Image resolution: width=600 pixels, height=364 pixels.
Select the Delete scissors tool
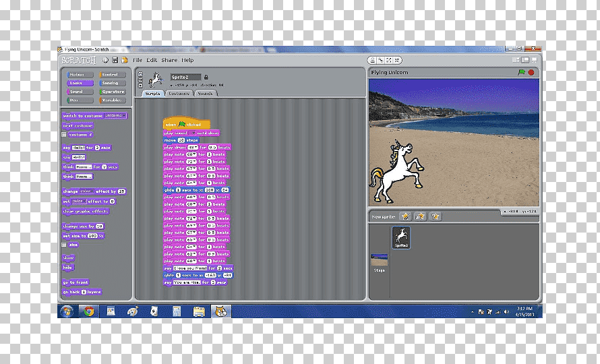coord(381,61)
